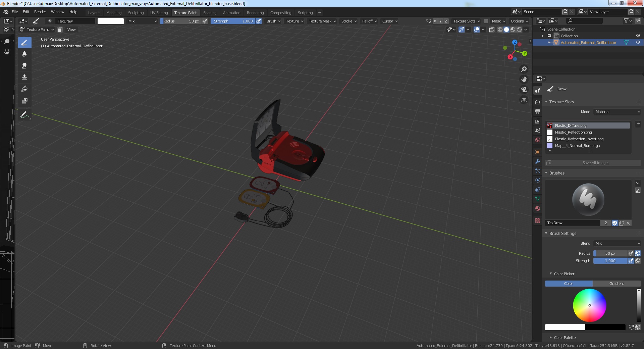Toggle X-ray display mode
Image resolution: width=644 pixels, height=349 pixels.
(x=491, y=30)
